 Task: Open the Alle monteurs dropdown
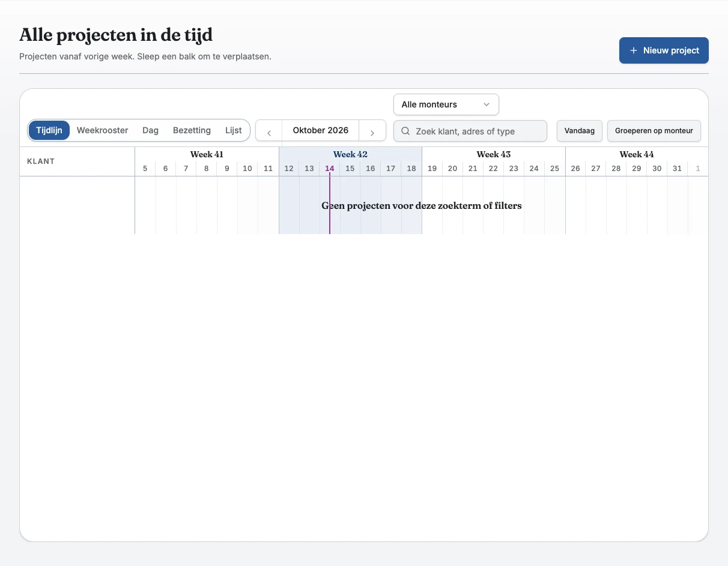(446, 104)
